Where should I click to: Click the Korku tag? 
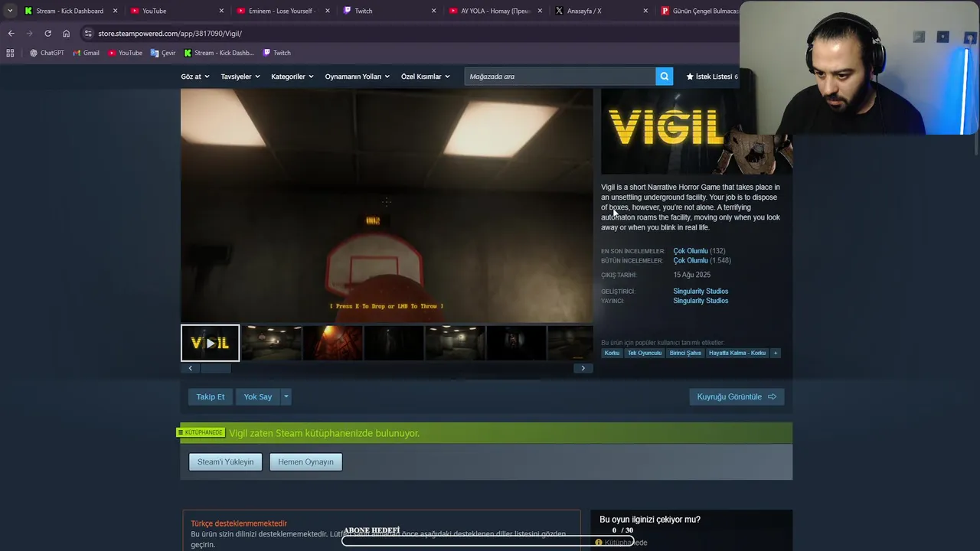(x=612, y=353)
